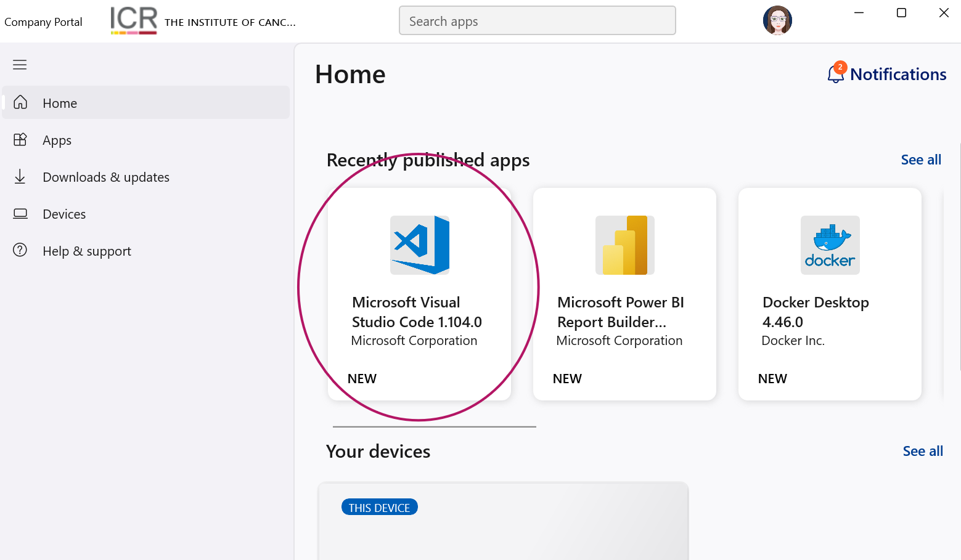This screenshot has height=560, width=961.
Task: Open the hamburger navigation menu
Action: tap(20, 65)
